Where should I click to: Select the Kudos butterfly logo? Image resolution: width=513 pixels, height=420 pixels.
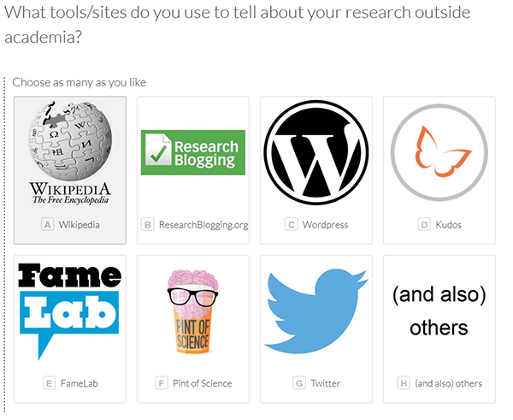pyautogui.click(x=439, y=152)
